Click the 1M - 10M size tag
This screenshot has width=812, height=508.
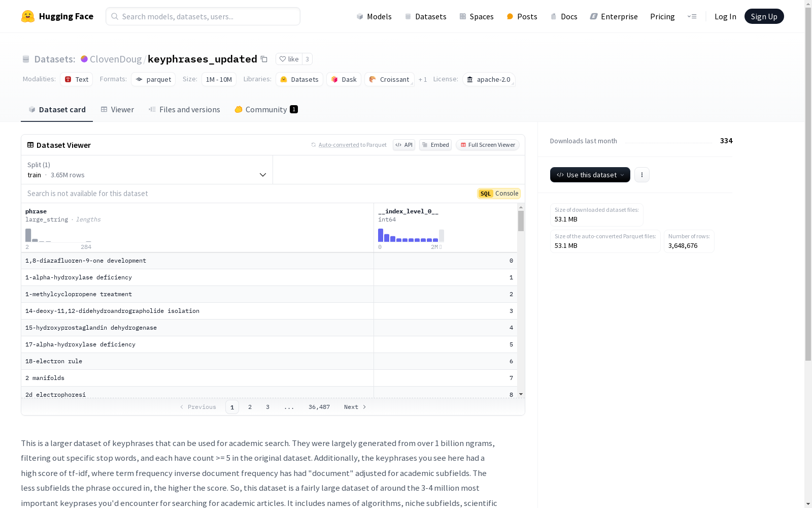pyautogui.click(x=219, y=79)
